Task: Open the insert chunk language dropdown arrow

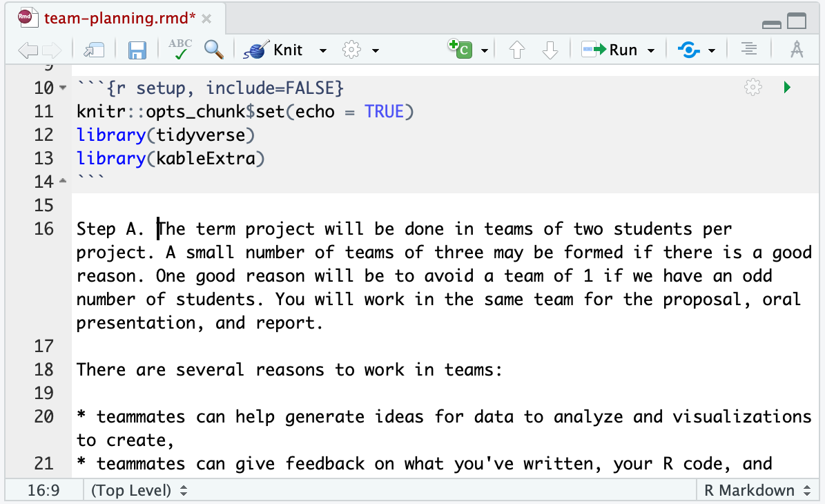Action: tap(485, 50)
